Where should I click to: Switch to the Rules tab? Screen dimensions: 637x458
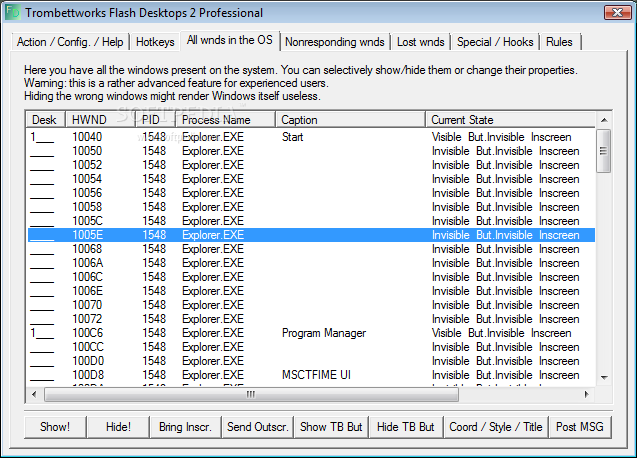(559, 42)
